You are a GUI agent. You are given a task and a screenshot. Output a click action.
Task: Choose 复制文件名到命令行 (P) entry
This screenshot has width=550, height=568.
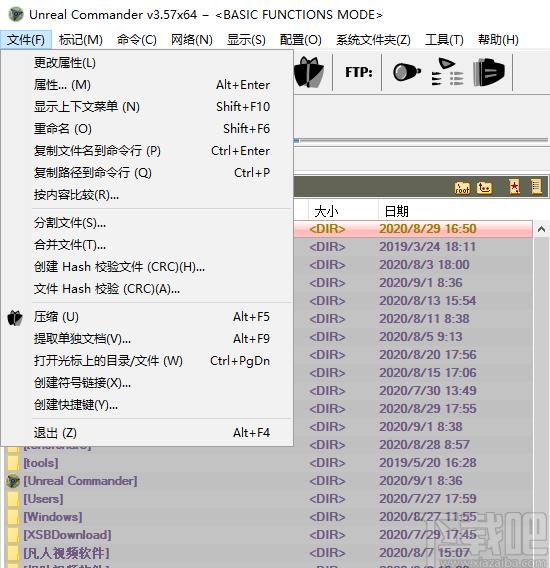147,151
